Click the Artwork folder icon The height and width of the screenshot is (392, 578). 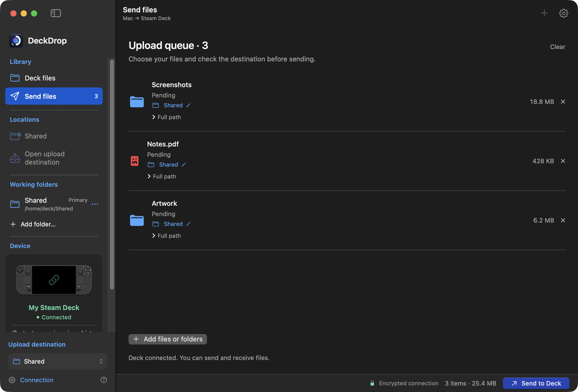tap(137, 220)
